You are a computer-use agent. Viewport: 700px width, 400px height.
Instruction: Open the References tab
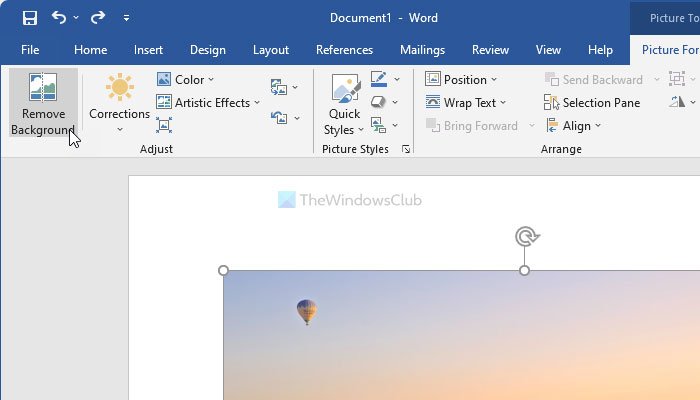point(344,50)
